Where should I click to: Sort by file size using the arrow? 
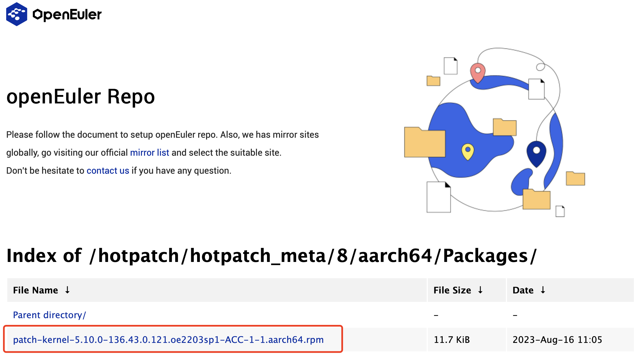480,290
